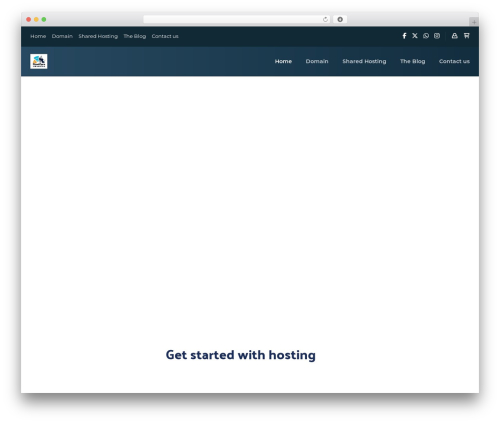500x423 pixels.
Task: Open the shopping cart icon
Action: pos(466,36)
